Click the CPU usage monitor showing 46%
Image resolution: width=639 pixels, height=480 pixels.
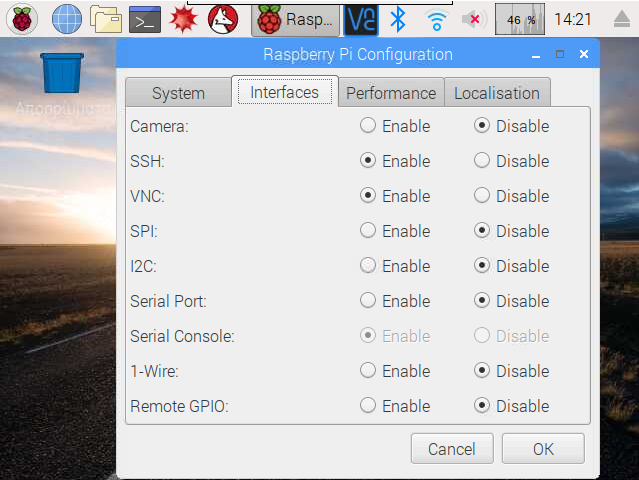coord(520,19)
